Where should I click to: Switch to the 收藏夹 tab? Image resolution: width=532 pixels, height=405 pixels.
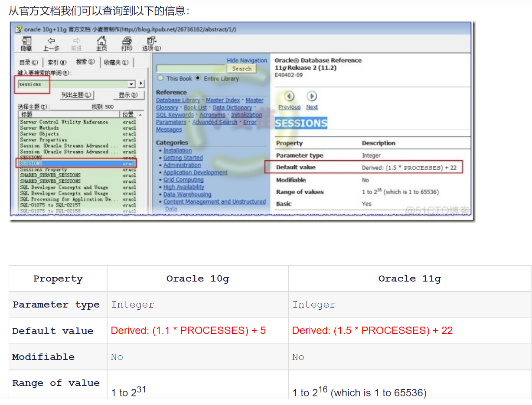(x=116, y=62)
